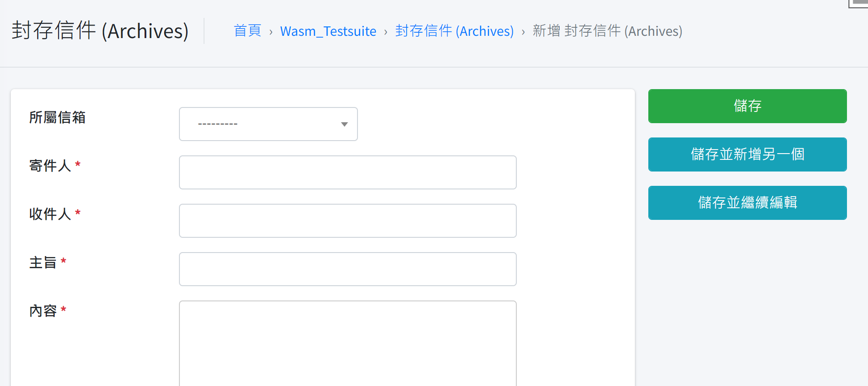Click the 所屬信箱 label

click(57, 117)
